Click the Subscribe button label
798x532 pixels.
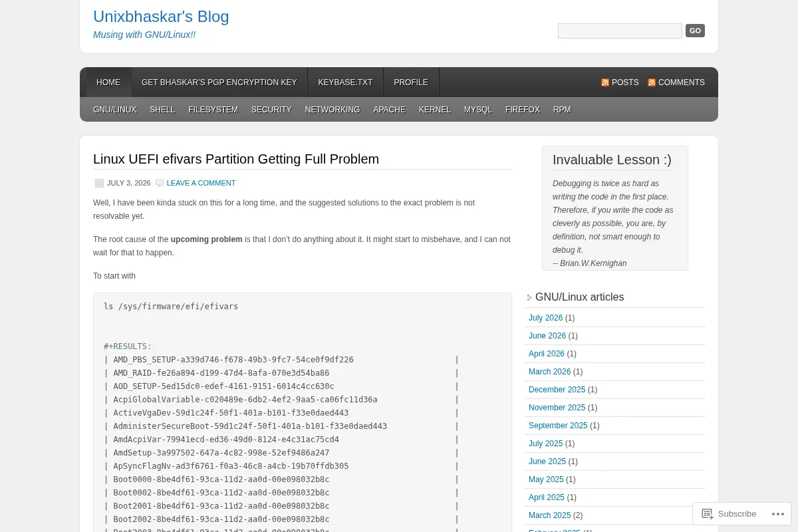click(x=737, y=514)
